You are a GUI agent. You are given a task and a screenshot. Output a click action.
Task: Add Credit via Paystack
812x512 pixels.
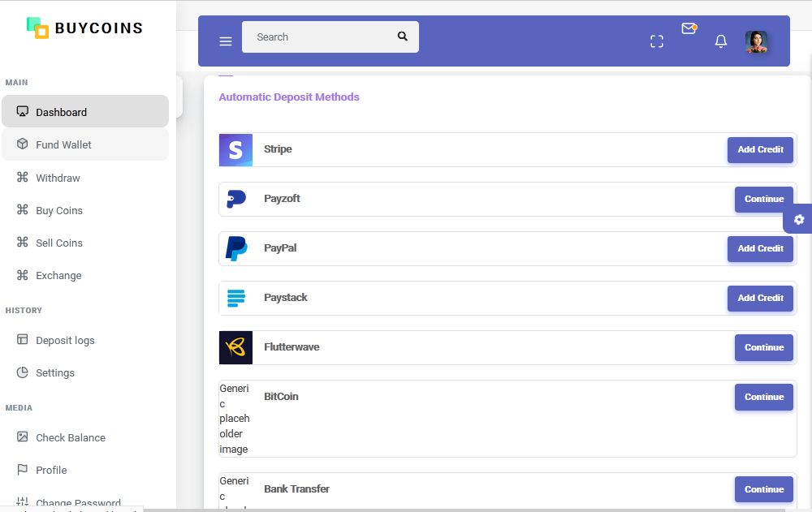760,298
